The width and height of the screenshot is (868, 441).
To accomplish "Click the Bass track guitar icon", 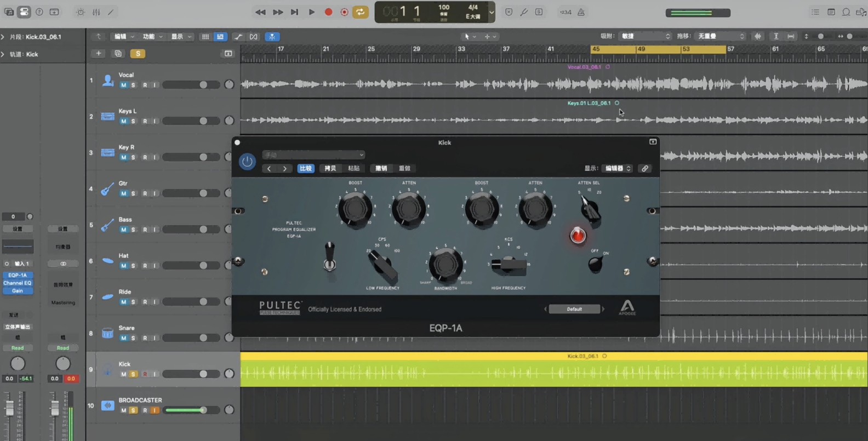I will click(107, 225).
